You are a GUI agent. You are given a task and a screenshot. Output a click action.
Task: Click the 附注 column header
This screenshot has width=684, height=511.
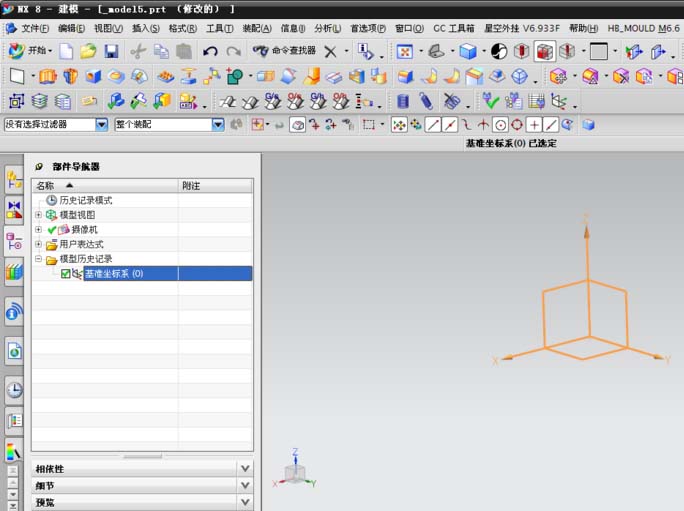tap(215, 186)
